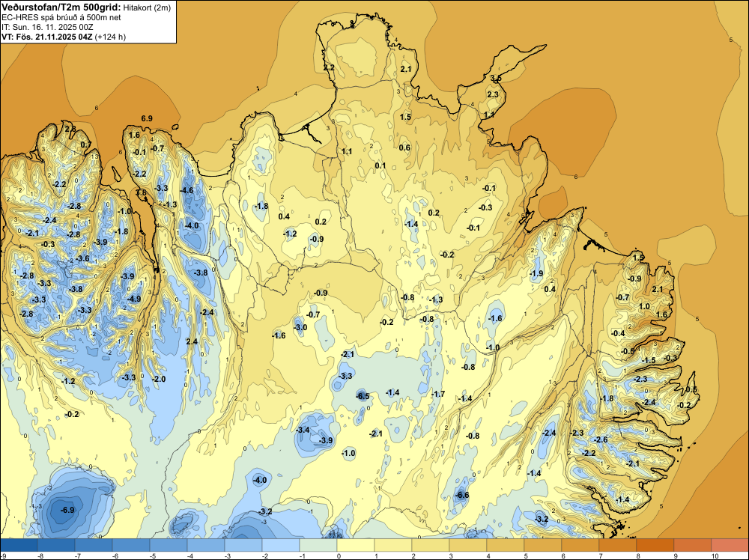This screenshot has height=560, width=749.
Task: Click the legend tick label -8
Action: click(40, 556)
